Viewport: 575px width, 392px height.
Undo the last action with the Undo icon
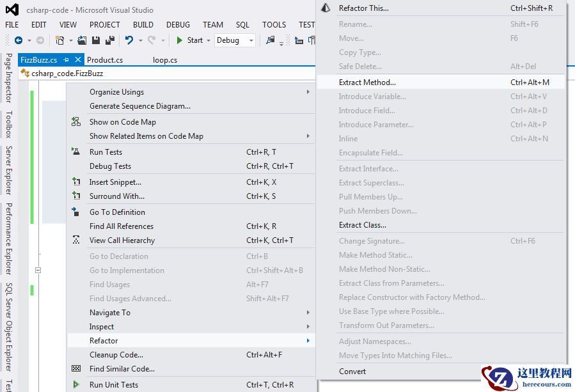129,40
